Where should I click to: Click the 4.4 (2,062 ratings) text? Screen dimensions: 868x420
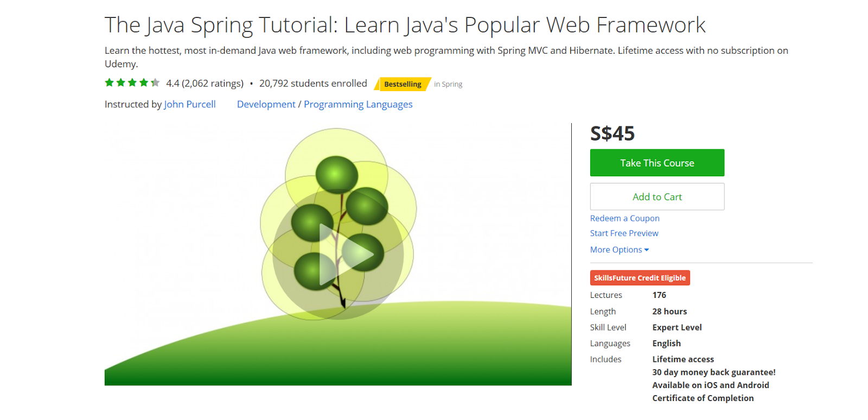tap(205, 84)
